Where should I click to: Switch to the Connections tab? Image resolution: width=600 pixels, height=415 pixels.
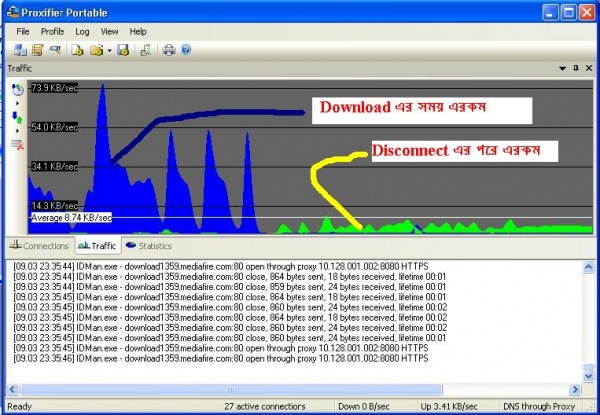point(39,246)
